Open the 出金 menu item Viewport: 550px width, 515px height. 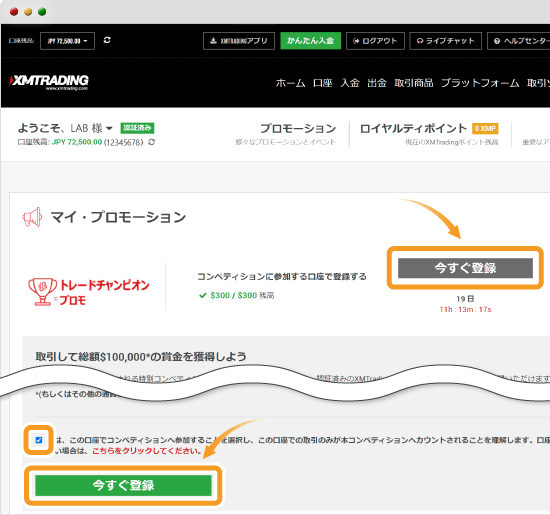pyautogui.click(x=377, y=83)
